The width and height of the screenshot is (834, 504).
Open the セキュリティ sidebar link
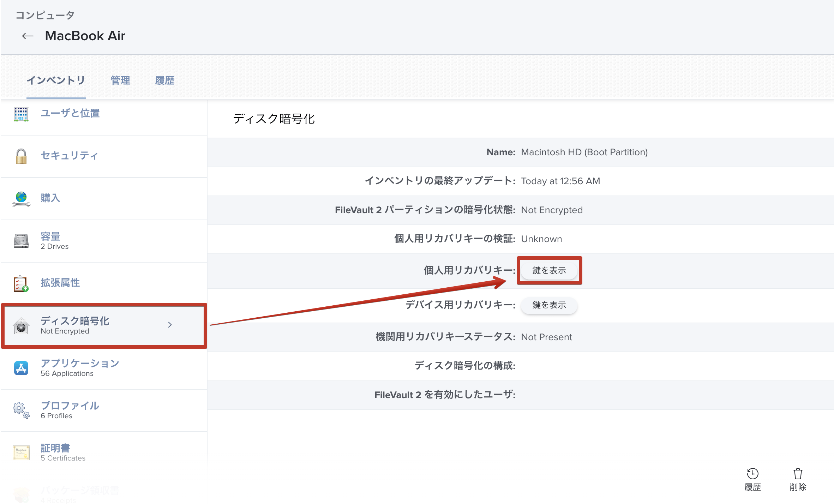point(70,156)
